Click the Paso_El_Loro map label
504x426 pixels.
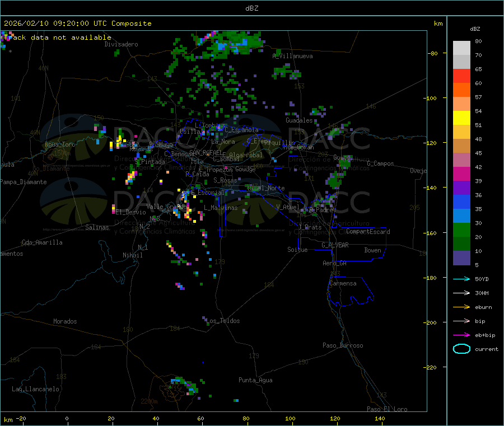click(x=387, y=409)
